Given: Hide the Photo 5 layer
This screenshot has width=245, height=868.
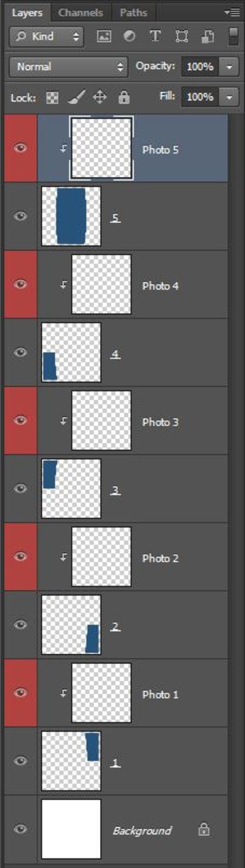Looking at the screenshot, I should point(20,149).
